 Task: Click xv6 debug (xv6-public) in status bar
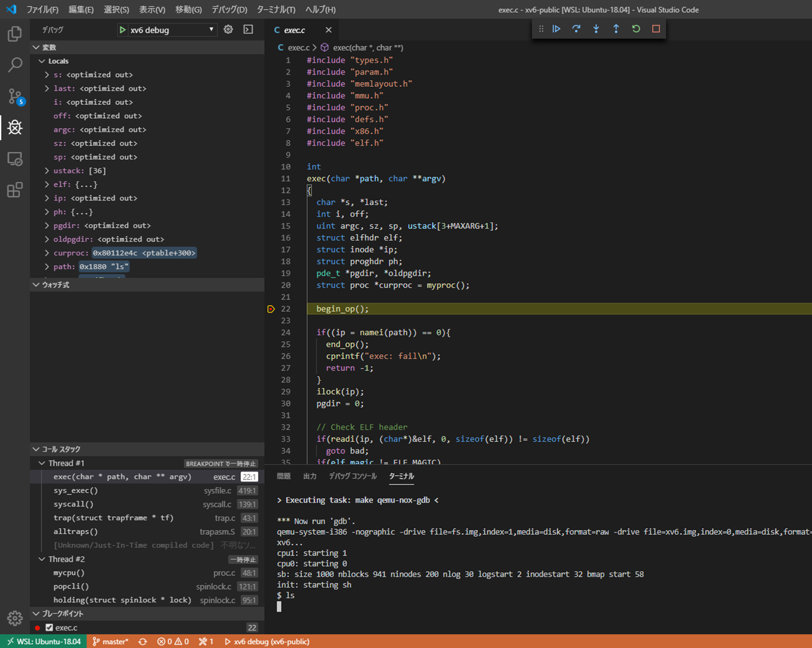tap(267, 641)
